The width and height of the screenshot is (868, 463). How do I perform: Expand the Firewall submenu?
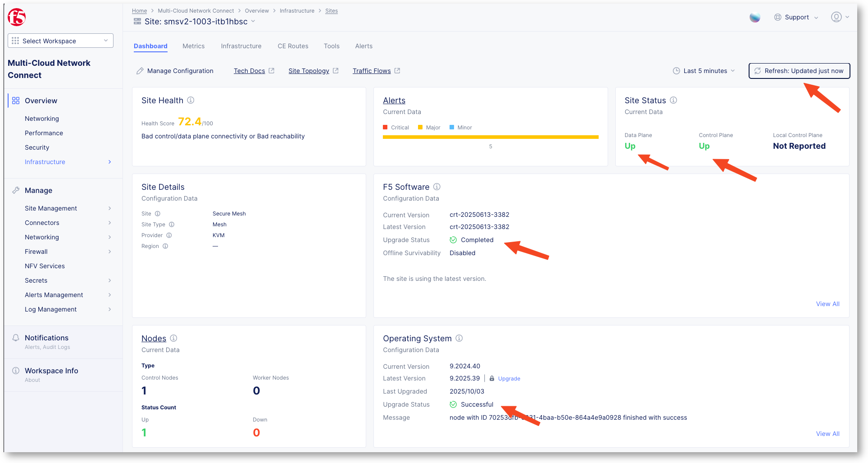(109, 252)
